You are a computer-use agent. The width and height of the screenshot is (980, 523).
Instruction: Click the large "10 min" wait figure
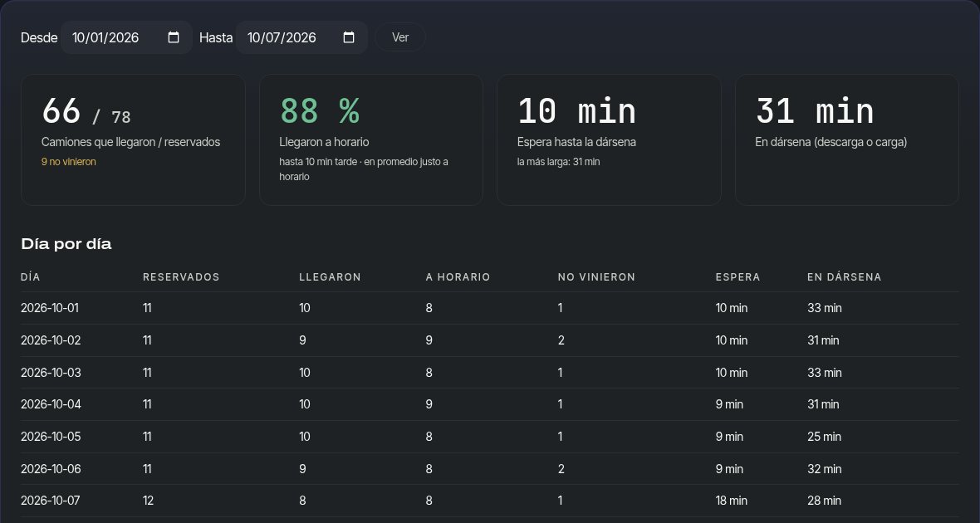tap(577, 112)
